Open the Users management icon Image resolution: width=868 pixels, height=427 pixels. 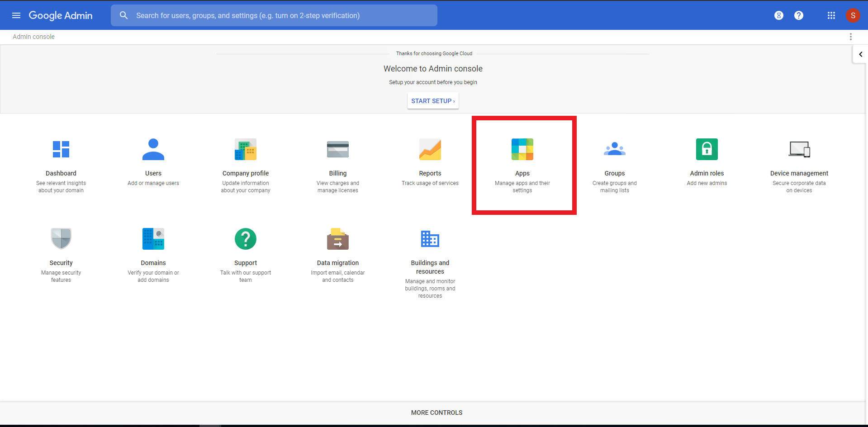(x=153, y=149)
